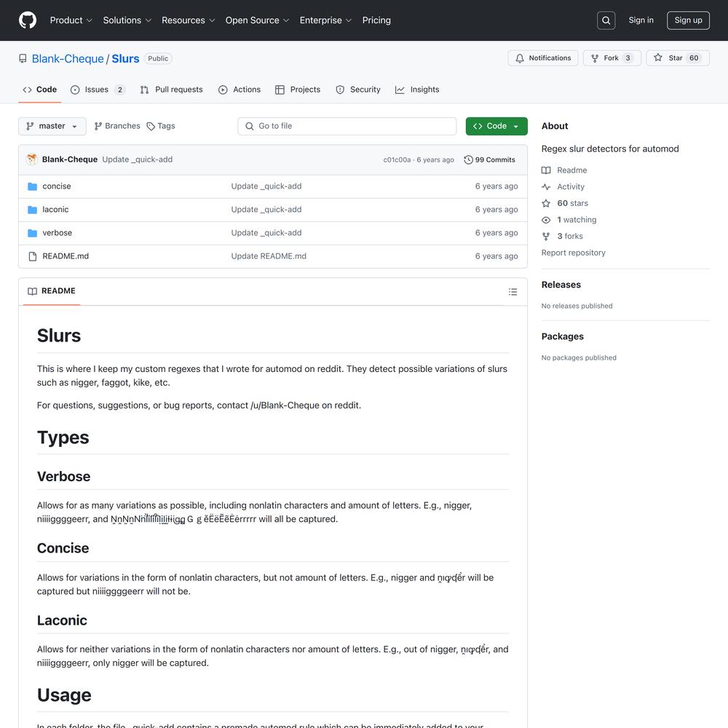Screen dimensions: 728x728
Task: Open the Releases section heading
Action: point(561,285)
